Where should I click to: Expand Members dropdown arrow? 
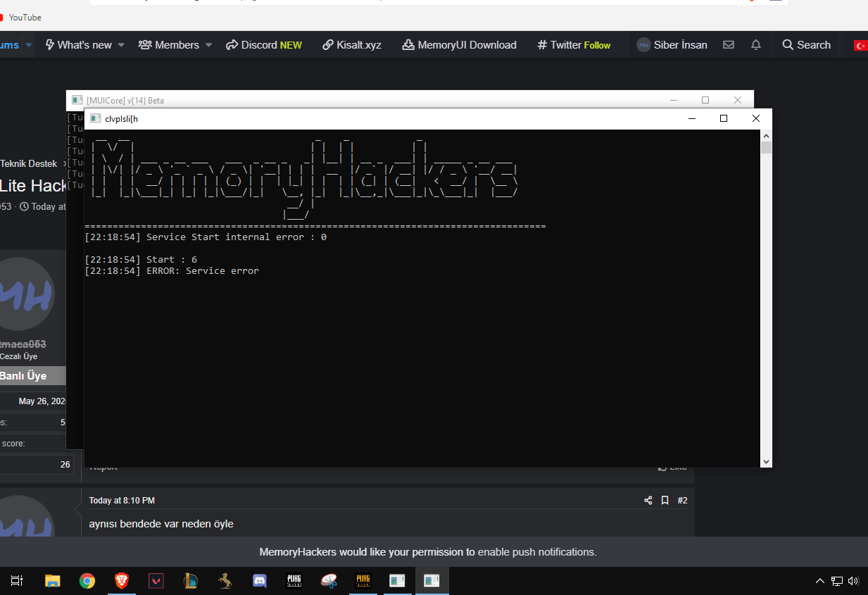coord(208,44)
